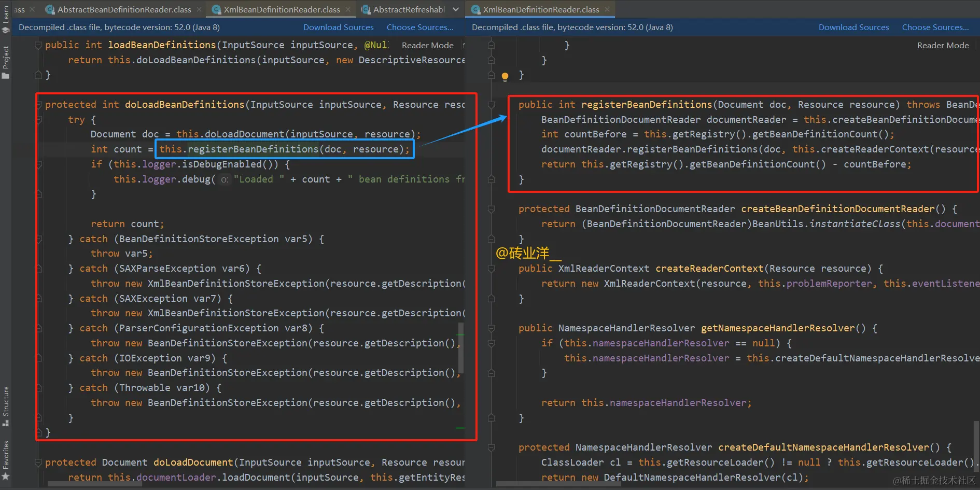Fold the createReaderContext method
This screenshot has width=980, height=490.
tap(491, 269)
